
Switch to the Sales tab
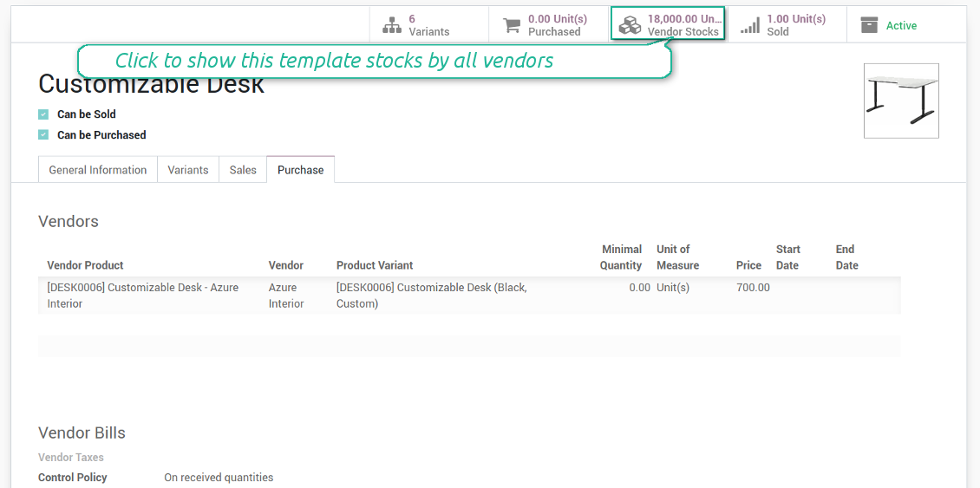coord(243,170)
